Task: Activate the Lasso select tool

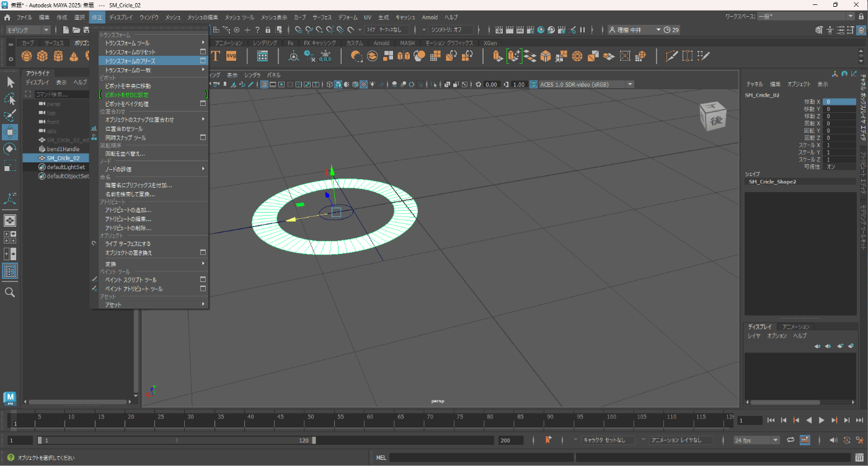Action: tap(10, 99)
